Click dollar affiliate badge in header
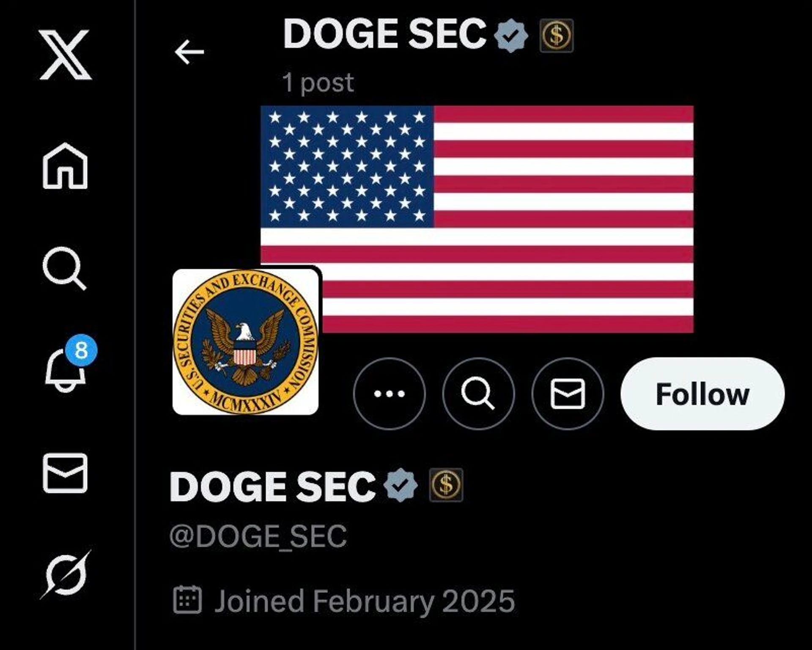 click(x=557, y=36)
